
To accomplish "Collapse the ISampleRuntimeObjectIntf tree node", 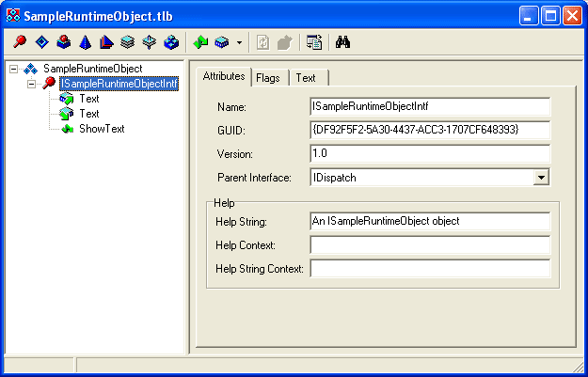I will [x=32, y=84].
